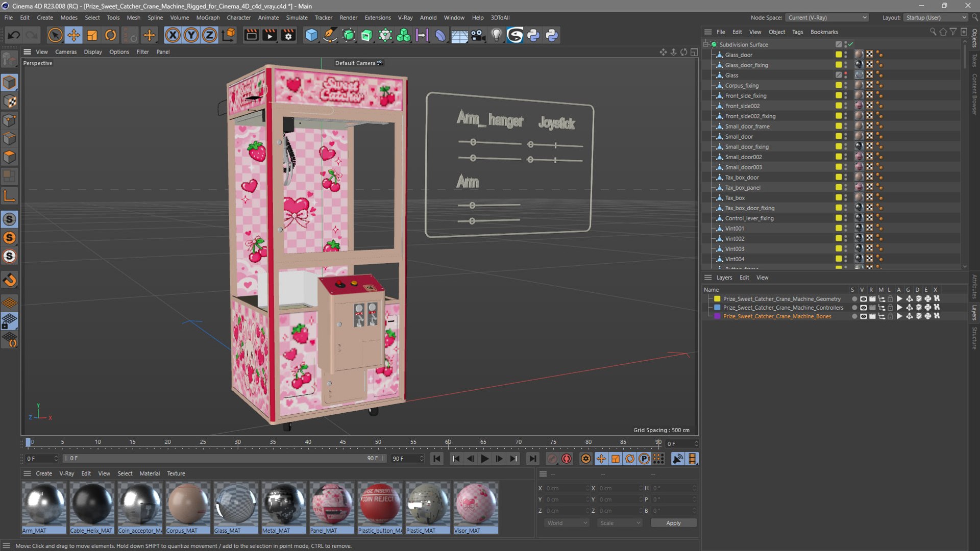This screenshot has width=980, height=551.
Task: Open the Scale mode dropdown
Action: click(x=620, y=523)
